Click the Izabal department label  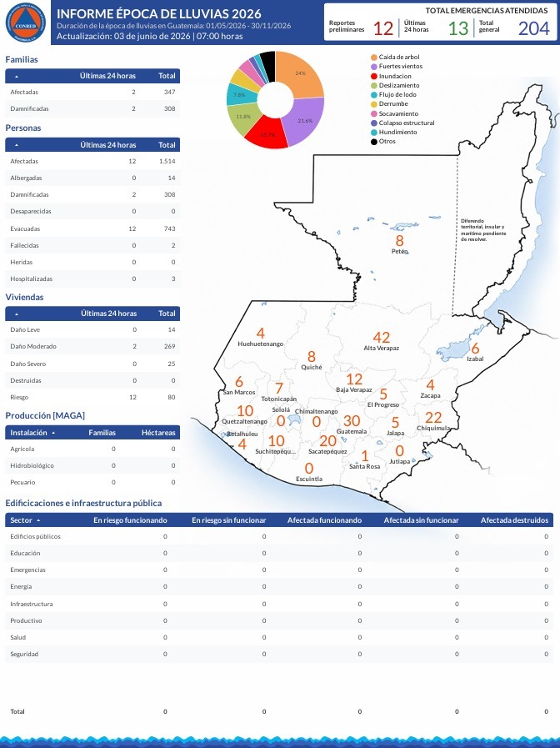[475, 359]
